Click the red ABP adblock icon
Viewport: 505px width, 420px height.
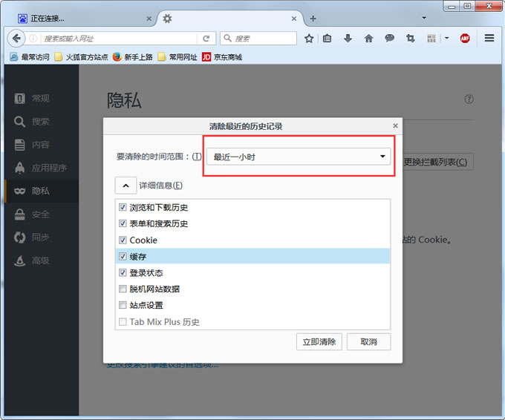[465, 38]
